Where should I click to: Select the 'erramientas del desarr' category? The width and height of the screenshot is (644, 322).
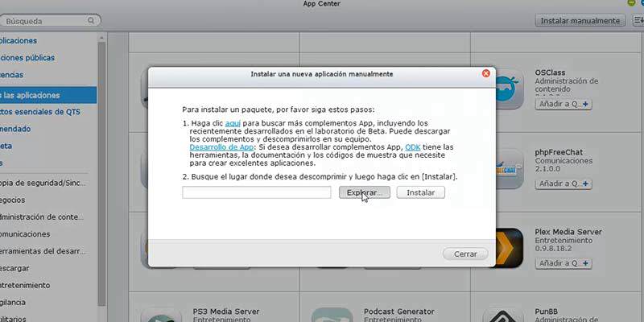coord(43,251)
